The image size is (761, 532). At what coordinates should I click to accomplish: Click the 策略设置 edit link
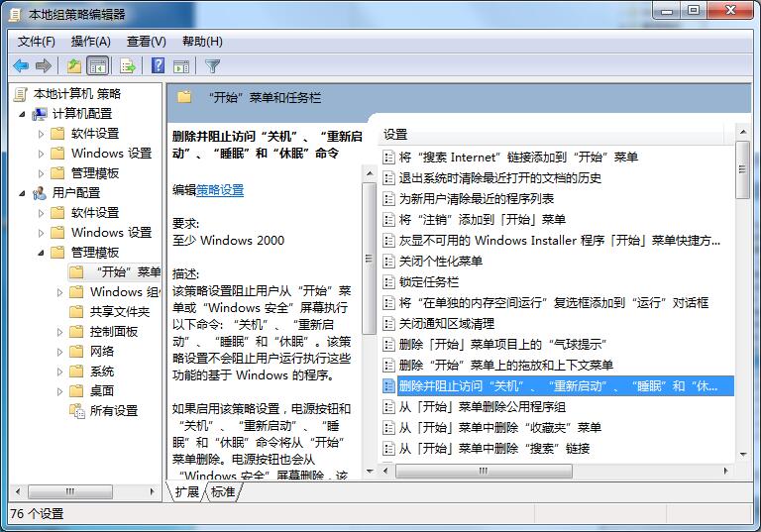(x=219, y=190)
